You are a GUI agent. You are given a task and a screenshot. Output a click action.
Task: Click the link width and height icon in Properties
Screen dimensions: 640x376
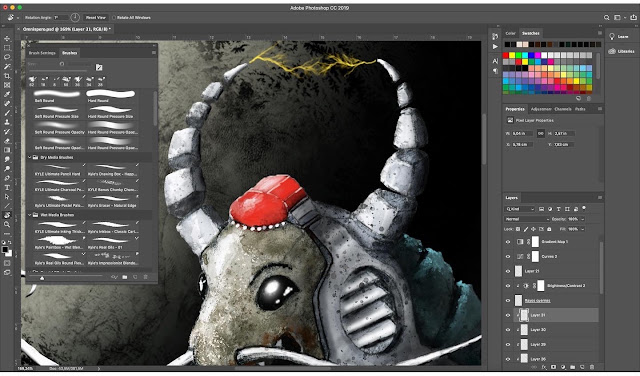[540, 133]
